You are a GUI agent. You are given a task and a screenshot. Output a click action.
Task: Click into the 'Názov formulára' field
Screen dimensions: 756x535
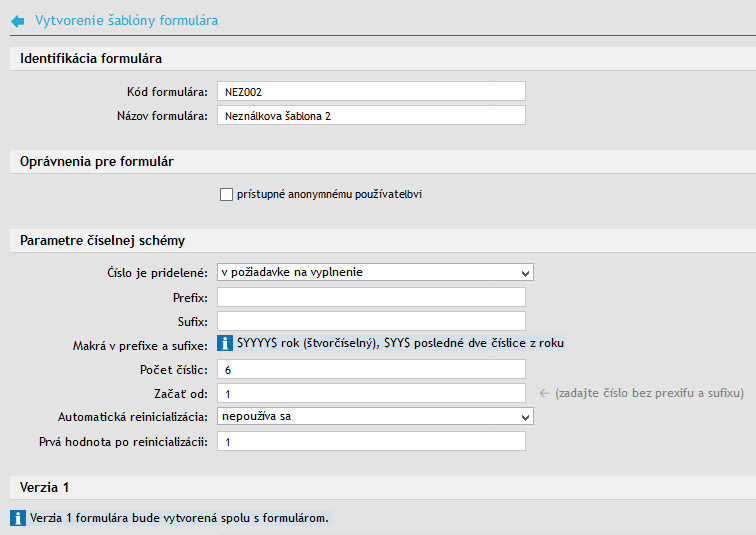click(x=370, y=116)
